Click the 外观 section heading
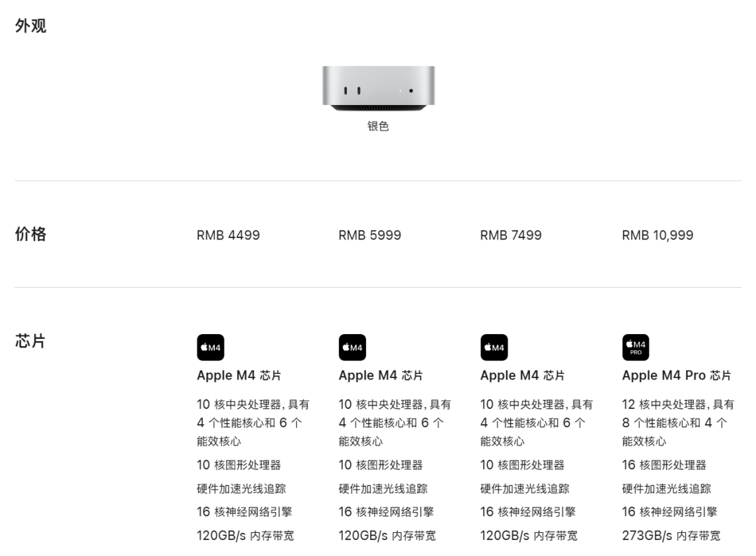The width and height of the screenshot is (756, 556). 30,25
